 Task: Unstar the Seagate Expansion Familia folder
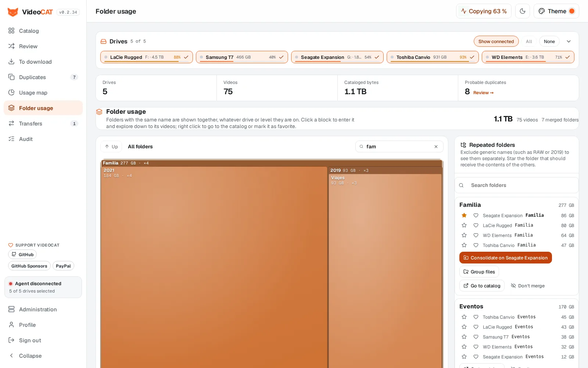pos(464,215)
